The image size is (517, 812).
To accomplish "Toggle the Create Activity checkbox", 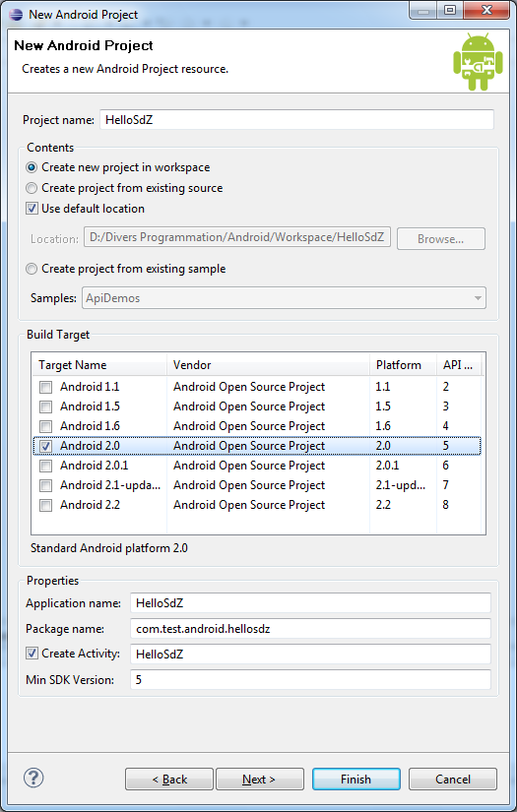I will click(x=32, y=653).
